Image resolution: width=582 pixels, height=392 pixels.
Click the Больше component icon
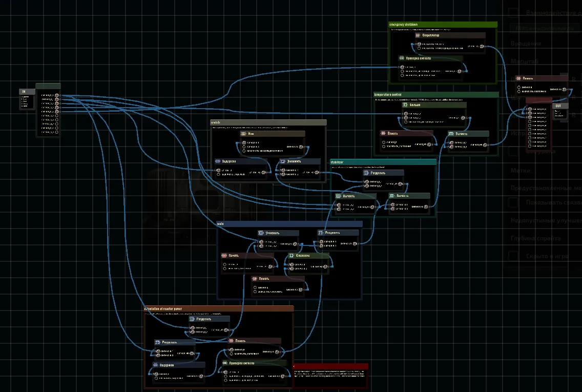click(x=405, y=105)
